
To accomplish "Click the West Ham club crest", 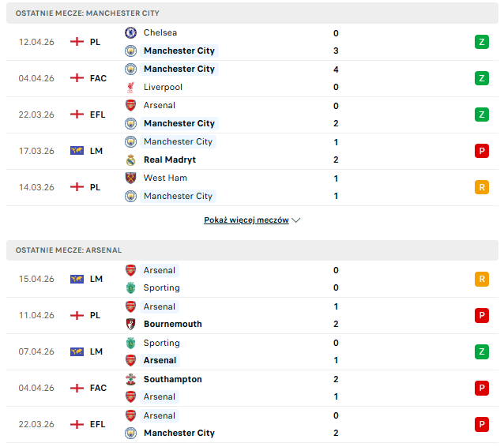I will tap(130, 178).
